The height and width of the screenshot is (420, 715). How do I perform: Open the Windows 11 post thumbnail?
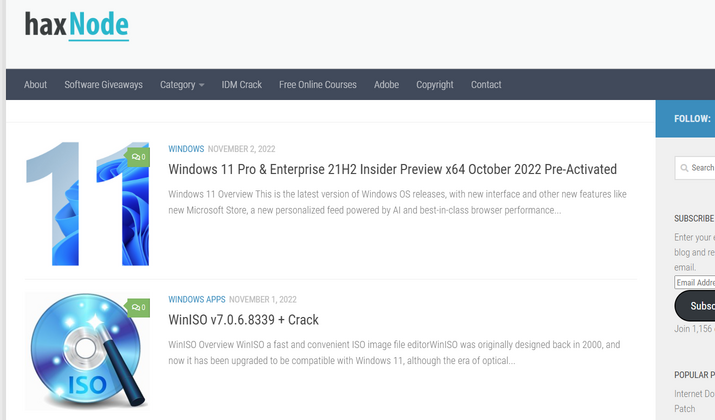pos(87,204)
